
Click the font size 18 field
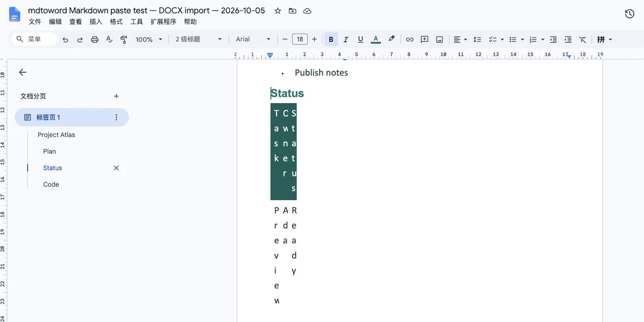pos(299,40)
